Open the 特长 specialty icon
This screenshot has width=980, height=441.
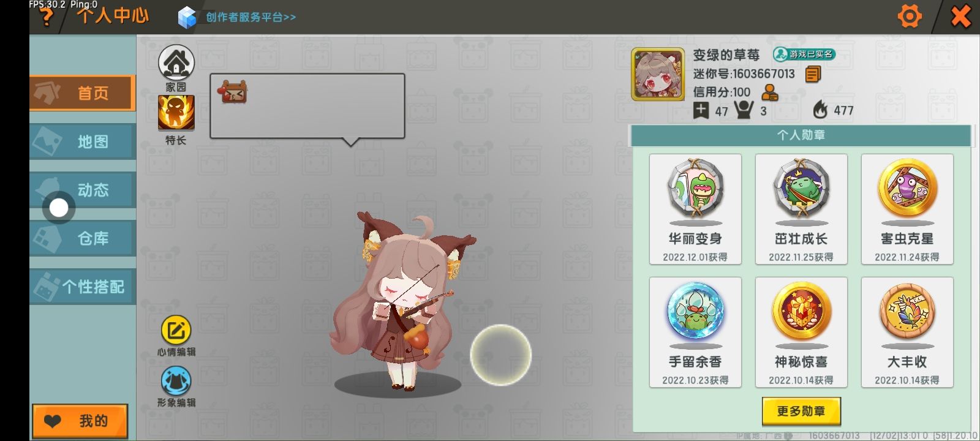pos(176,113)
